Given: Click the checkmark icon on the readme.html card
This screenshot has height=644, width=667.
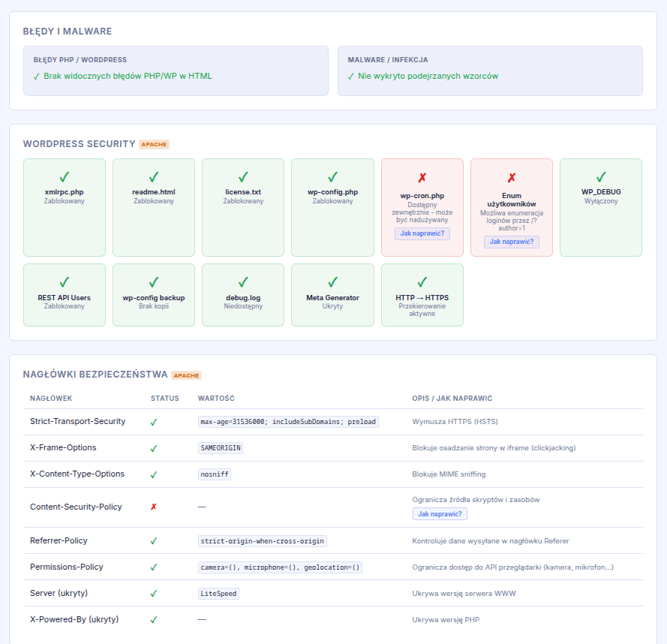Looking at the screenshot, I should [154, 177].
